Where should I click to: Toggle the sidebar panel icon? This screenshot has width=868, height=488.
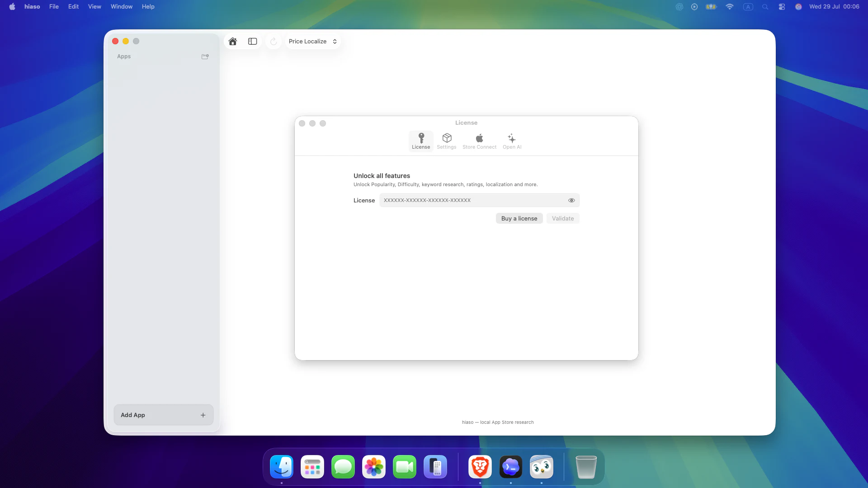[253, 42]
